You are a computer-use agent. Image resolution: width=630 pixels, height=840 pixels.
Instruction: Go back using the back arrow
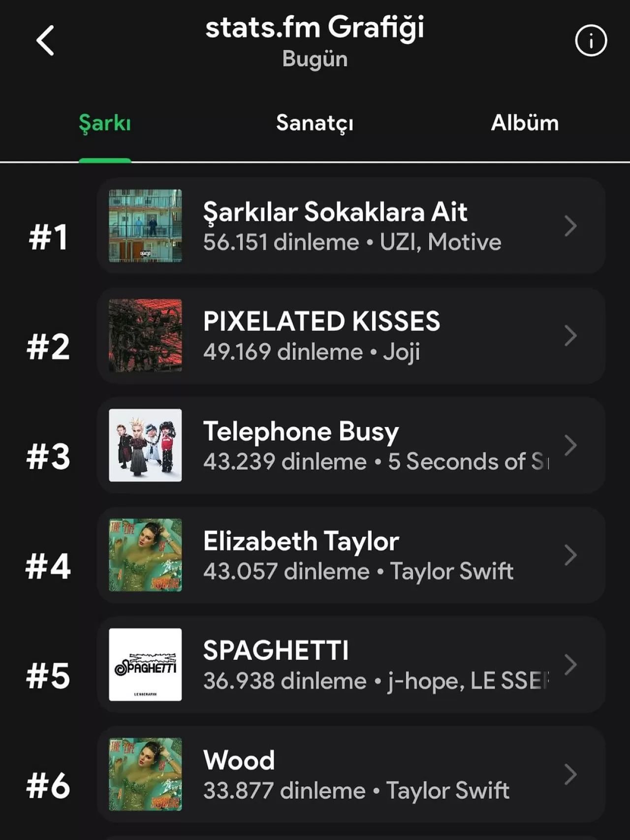pyautogui.click(x=45, y=40)
